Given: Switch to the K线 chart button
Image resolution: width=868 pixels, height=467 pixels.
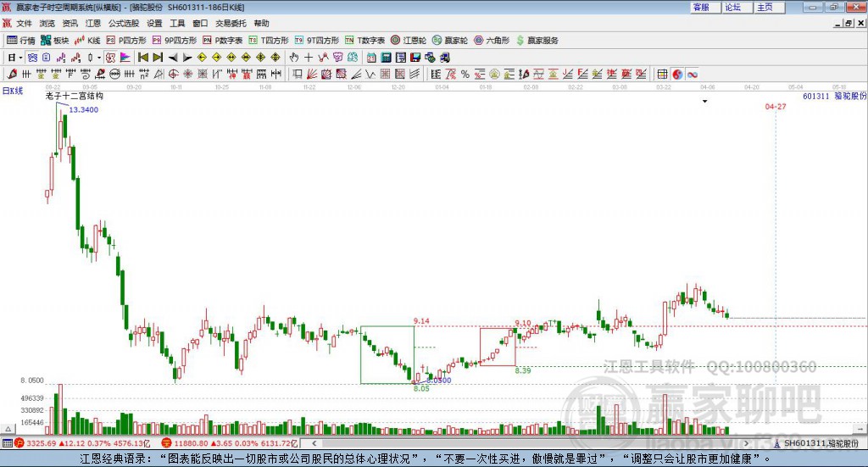Looking at the screenshot, I should (x=87, y=41).
